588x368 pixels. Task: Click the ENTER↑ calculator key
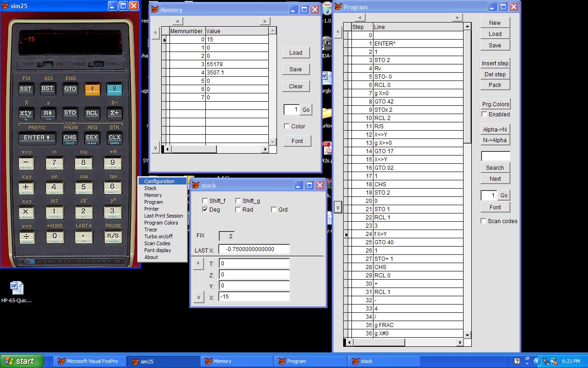point(37,138)
